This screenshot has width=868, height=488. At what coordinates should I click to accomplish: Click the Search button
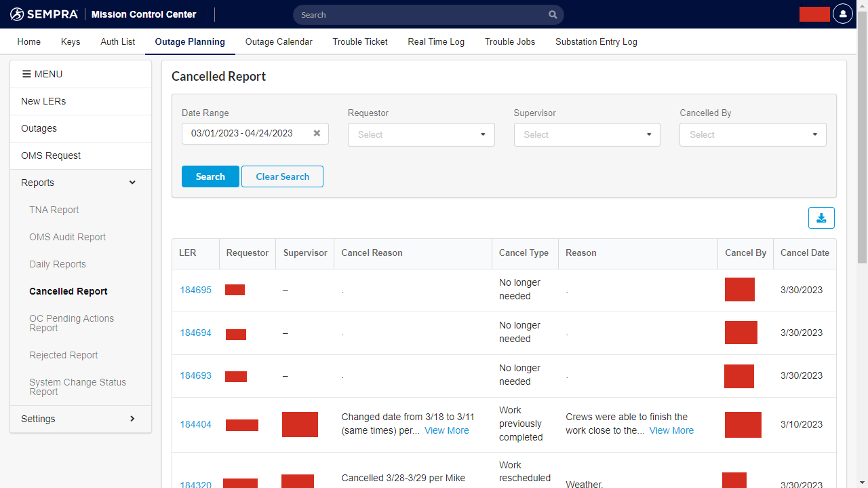click(x=210, y=176)
